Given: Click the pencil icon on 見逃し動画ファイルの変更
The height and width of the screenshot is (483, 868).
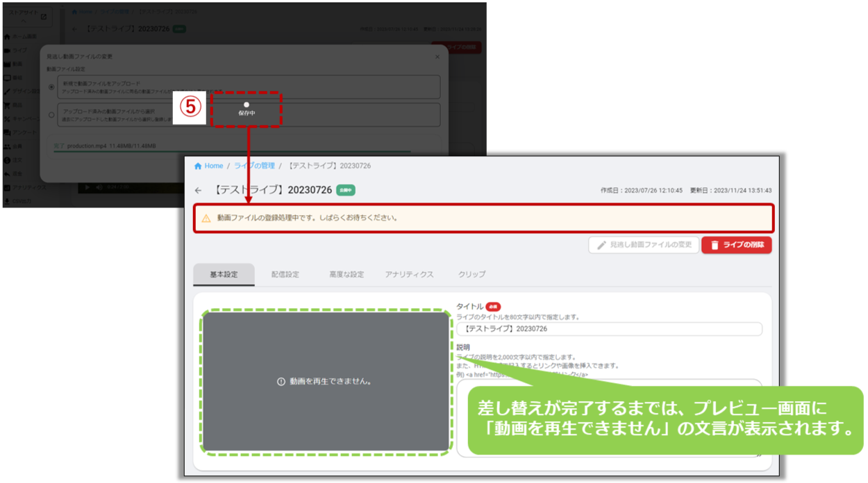Looking at the screenshot, I should (x=601, y=245).
